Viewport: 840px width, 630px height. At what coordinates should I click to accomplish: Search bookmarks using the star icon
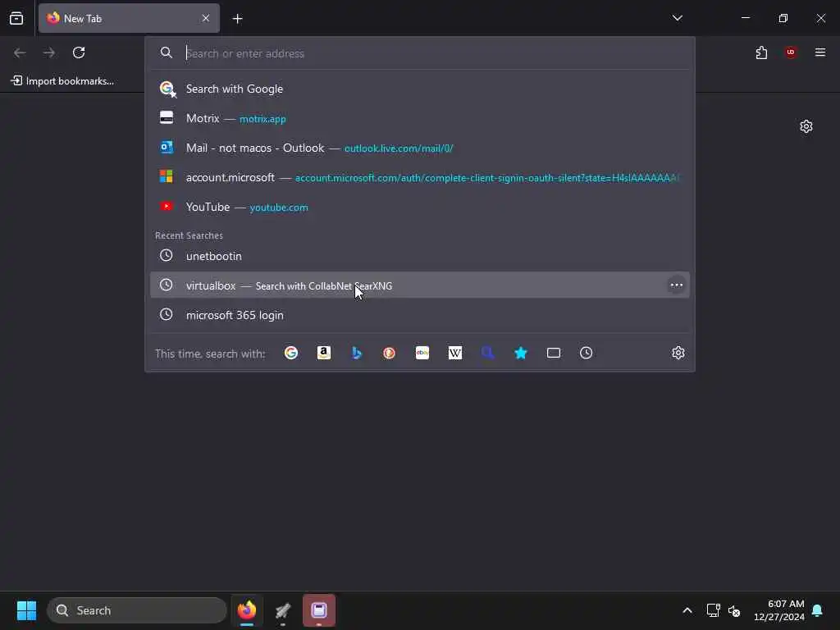point(521,353)
